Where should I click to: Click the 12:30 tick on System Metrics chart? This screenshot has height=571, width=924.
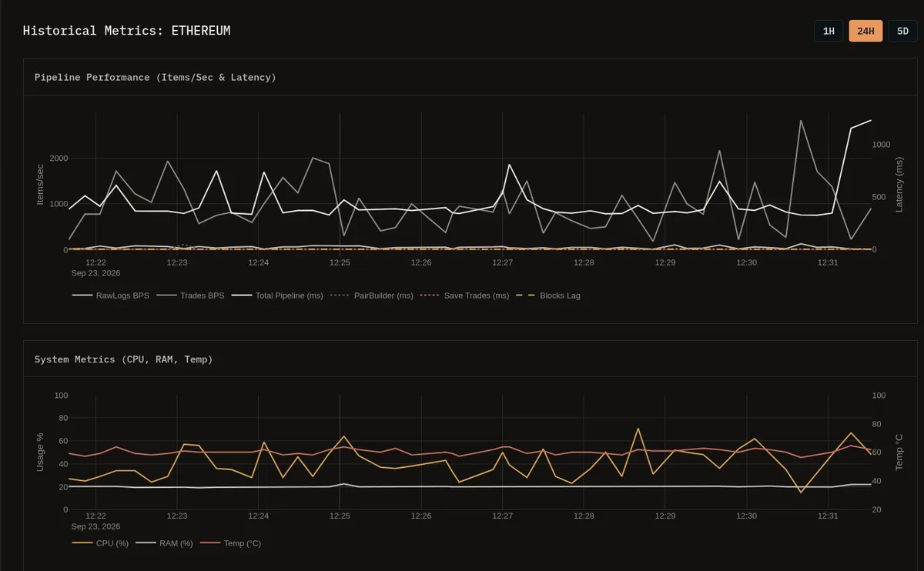tap(746, 516)
